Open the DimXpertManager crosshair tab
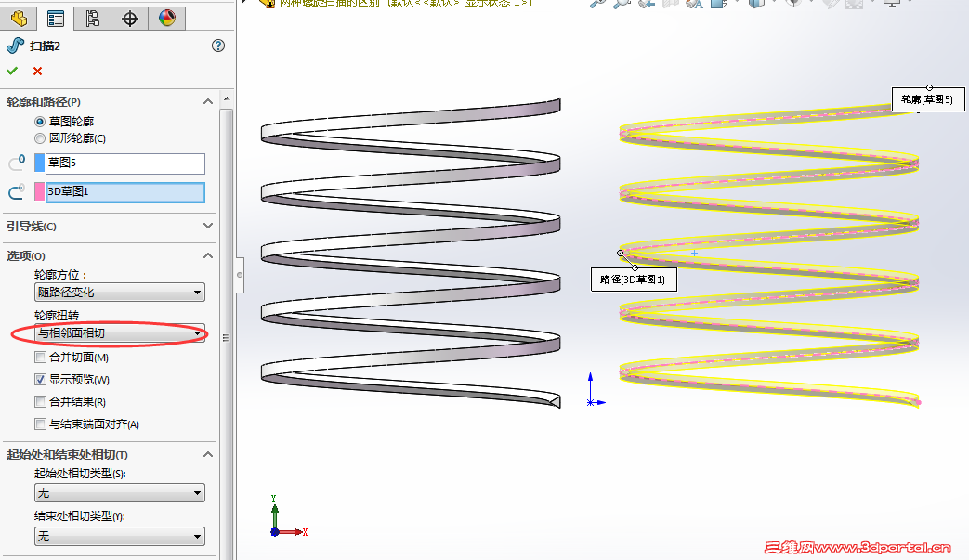The height and width of the screenshot is (560, 969). tap(130, 19)
